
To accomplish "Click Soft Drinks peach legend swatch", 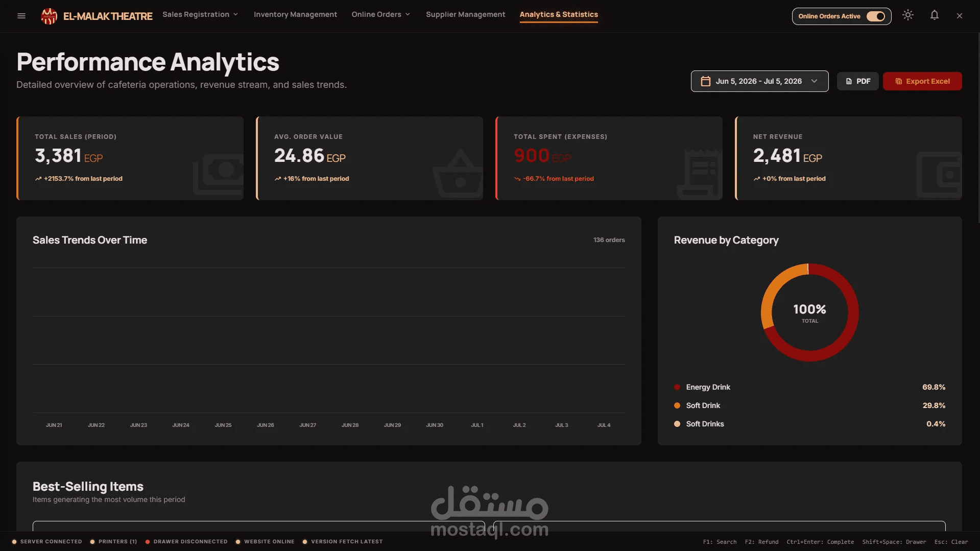I will point(677,424).
